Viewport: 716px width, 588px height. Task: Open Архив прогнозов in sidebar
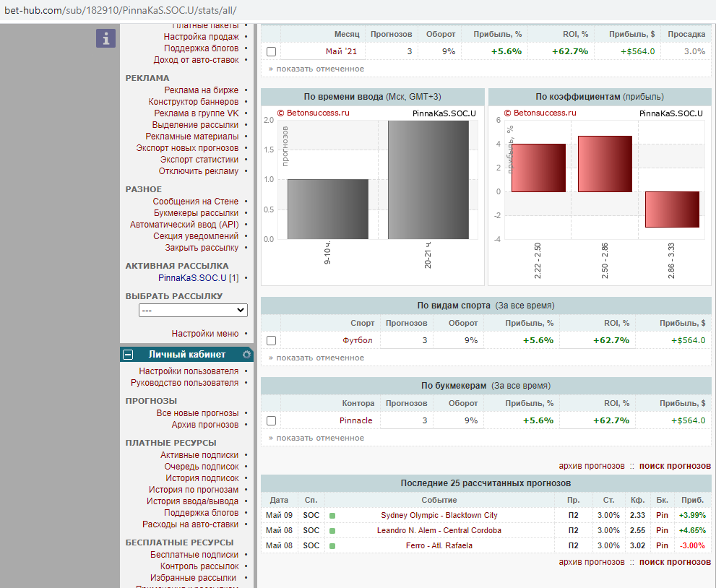pos(205,425)
